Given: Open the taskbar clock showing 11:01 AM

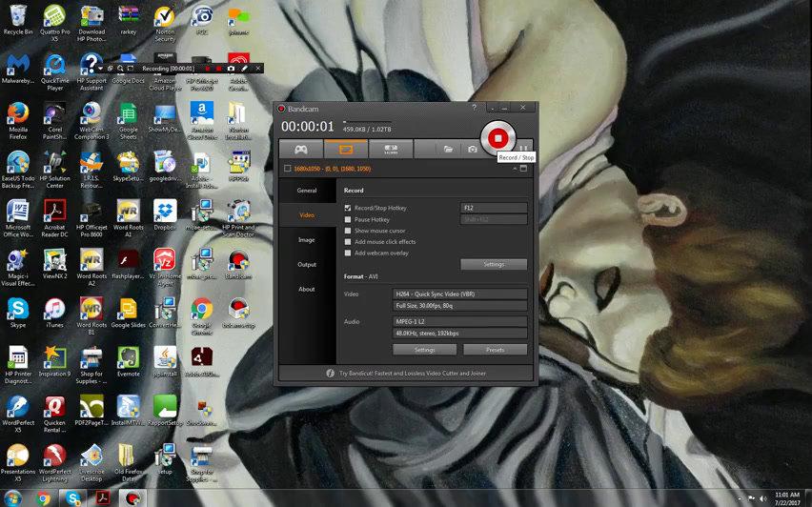Looking at the screenshot, I should pyautogui.click(x=787, y=498).
